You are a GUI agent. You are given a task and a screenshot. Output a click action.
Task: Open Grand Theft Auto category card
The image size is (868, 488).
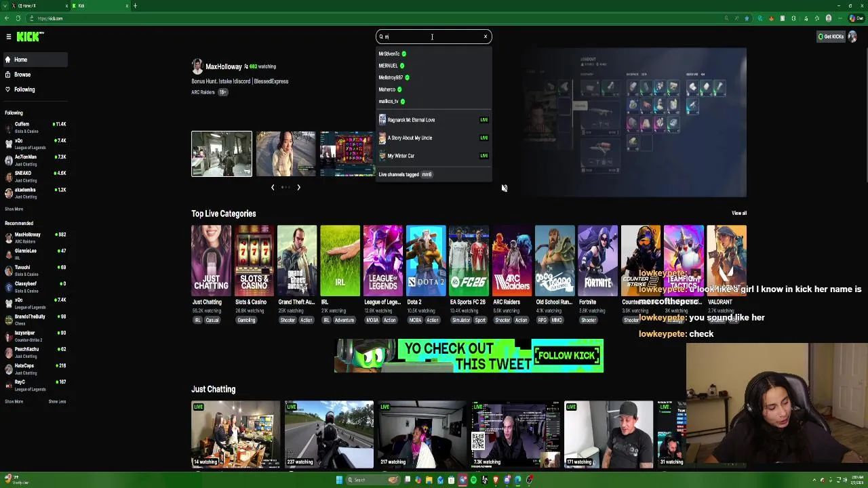click(x=297, y=262)
